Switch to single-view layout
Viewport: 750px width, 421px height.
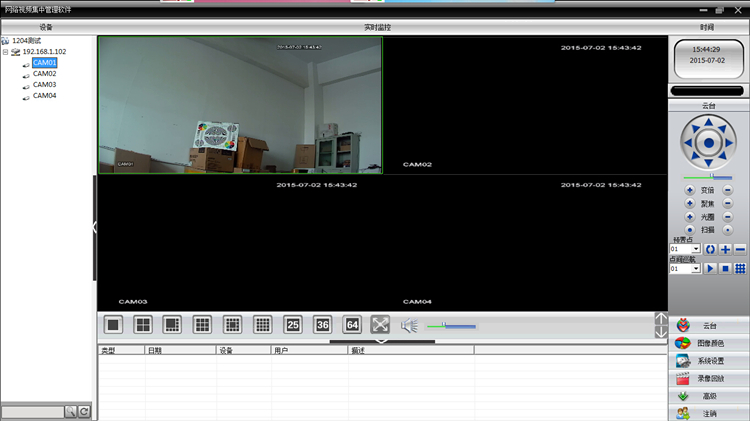click(113, 324)
